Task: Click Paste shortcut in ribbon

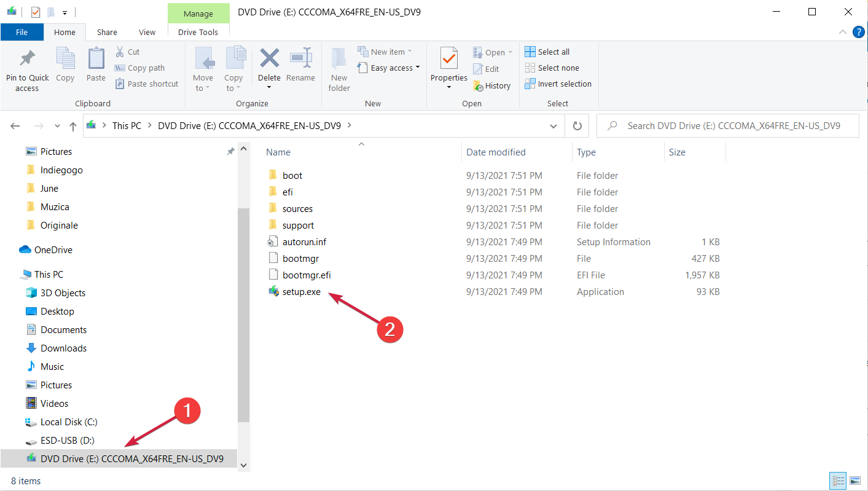Action: click(147, 84)
